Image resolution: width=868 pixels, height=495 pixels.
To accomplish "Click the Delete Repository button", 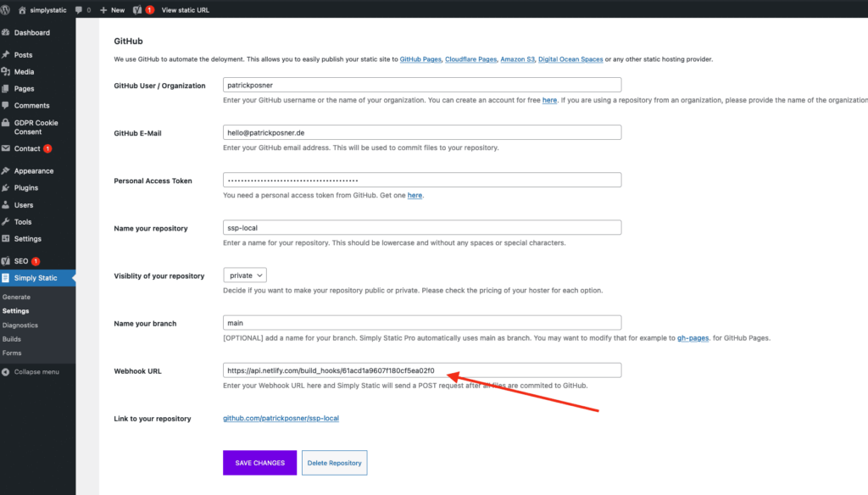I will 334,463.
